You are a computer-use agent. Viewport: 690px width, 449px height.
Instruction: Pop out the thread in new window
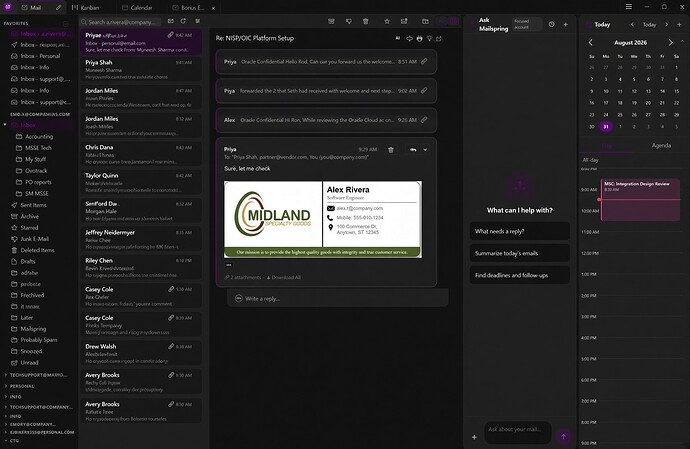click(439, 39)
